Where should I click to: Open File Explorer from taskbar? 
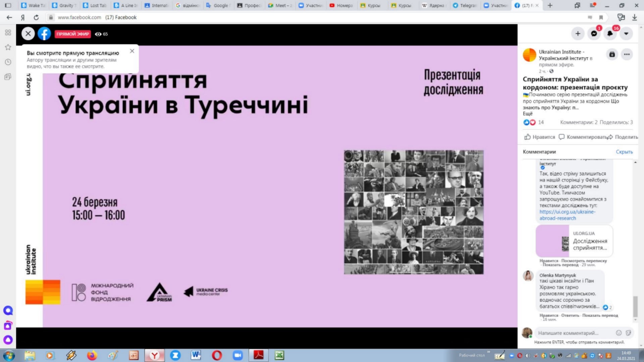click(x=30, y=355)
